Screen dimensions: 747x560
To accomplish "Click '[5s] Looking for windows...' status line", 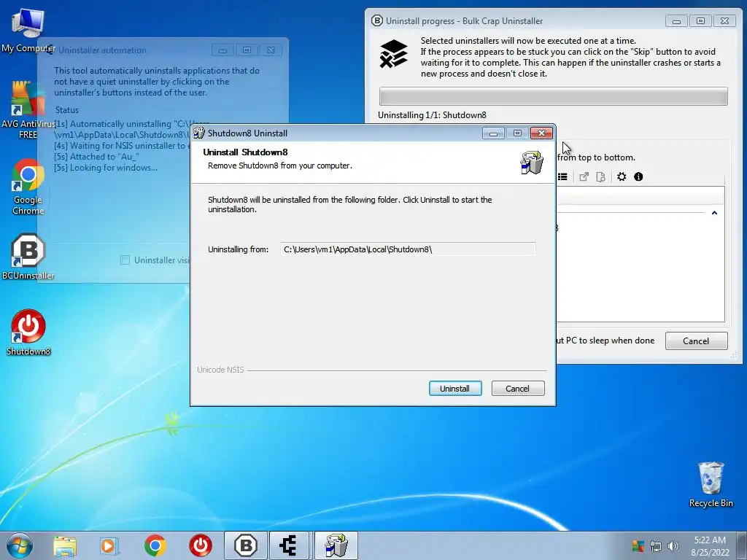I will 105,168.
